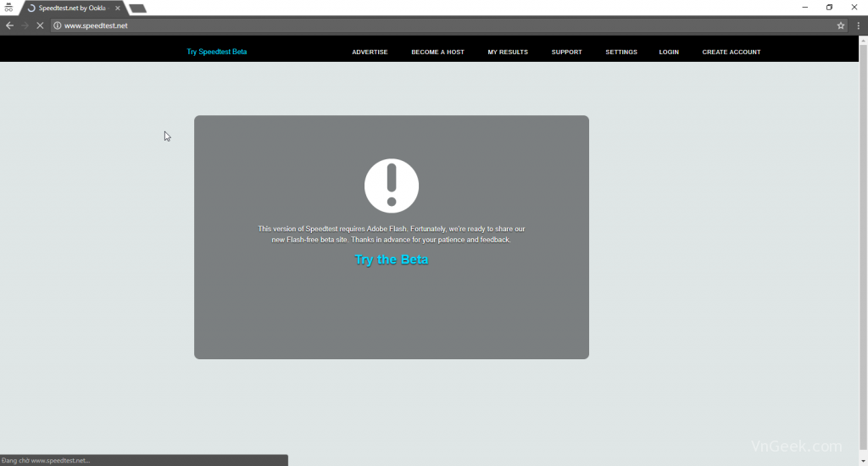Click the scrollbar up arrow
Viewport: 868px width, 466px height.
(x=863, y=40)
